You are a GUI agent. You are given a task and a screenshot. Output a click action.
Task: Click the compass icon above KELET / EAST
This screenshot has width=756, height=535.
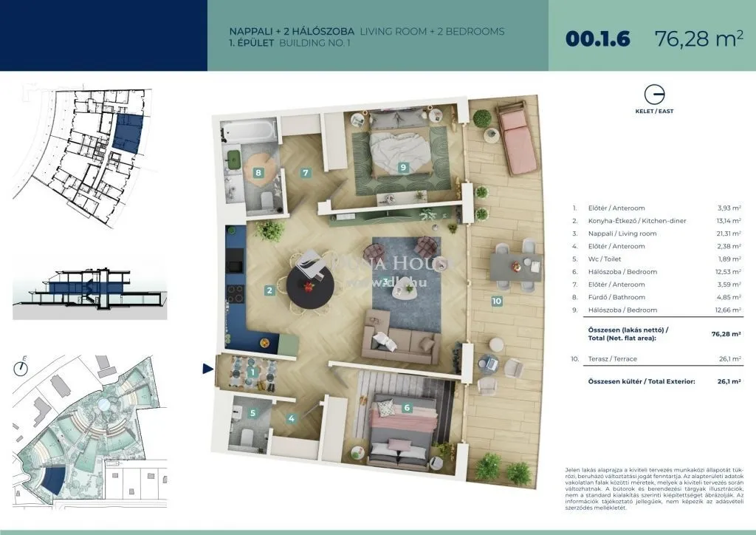point(654,94)
